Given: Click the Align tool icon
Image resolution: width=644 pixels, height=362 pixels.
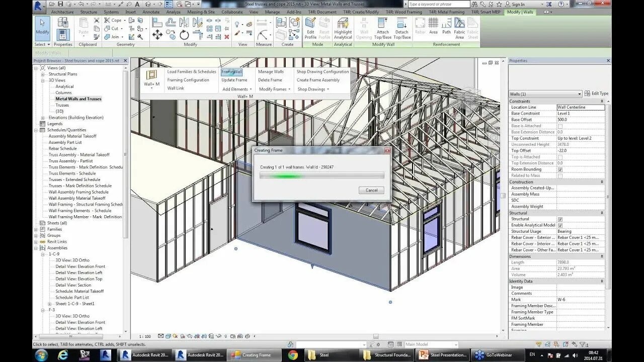Looking at the screenshot, I should click(x=157, y=23).
